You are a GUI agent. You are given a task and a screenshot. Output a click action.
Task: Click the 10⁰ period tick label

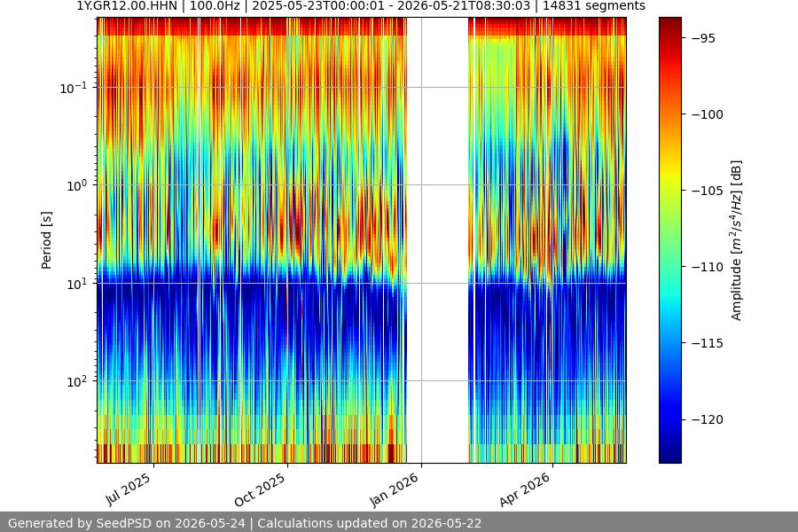click(77, 185)
